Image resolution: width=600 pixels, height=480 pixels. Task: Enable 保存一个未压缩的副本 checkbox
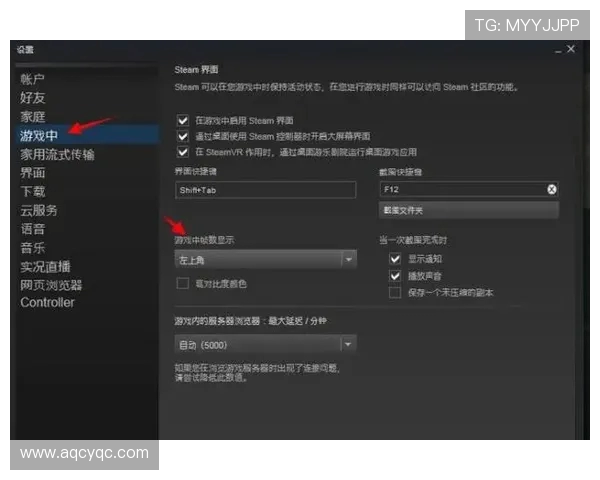coord(395,293)
